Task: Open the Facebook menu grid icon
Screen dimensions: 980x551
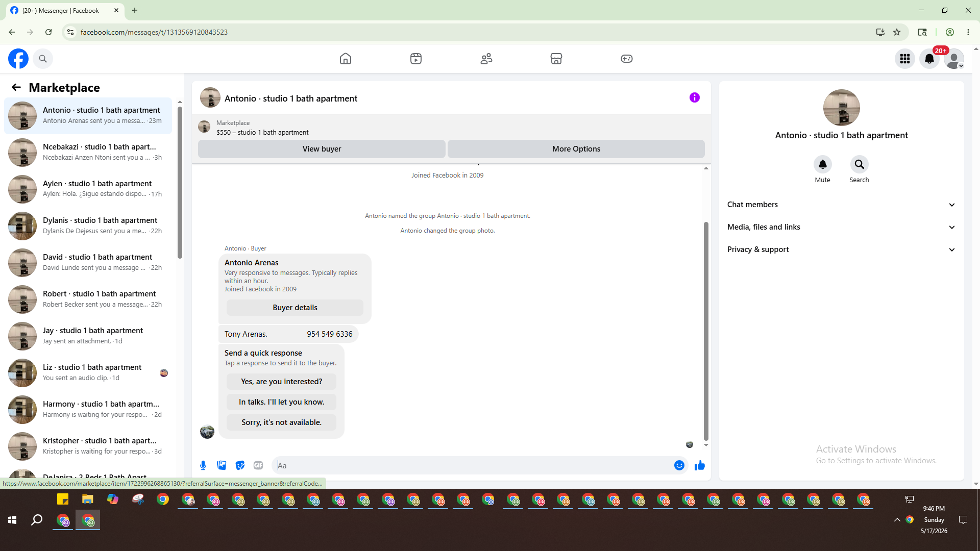Action: tap(905, 59)
